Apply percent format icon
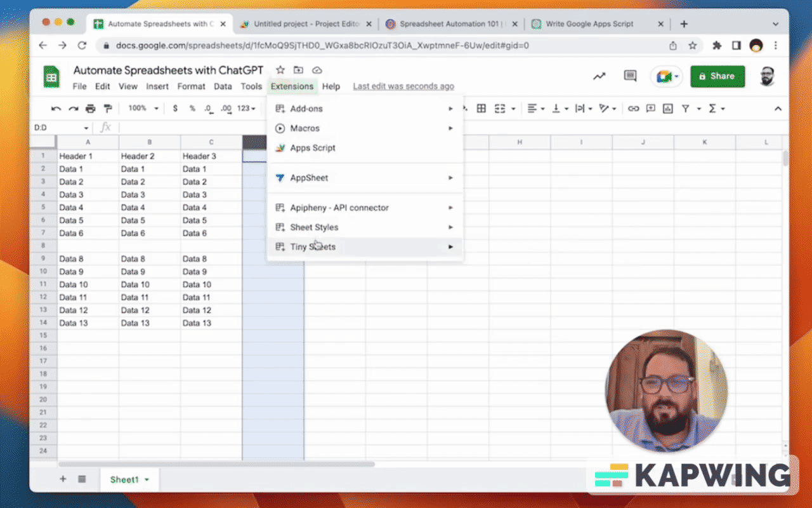 pyautogui.click(x=192, y=109)
